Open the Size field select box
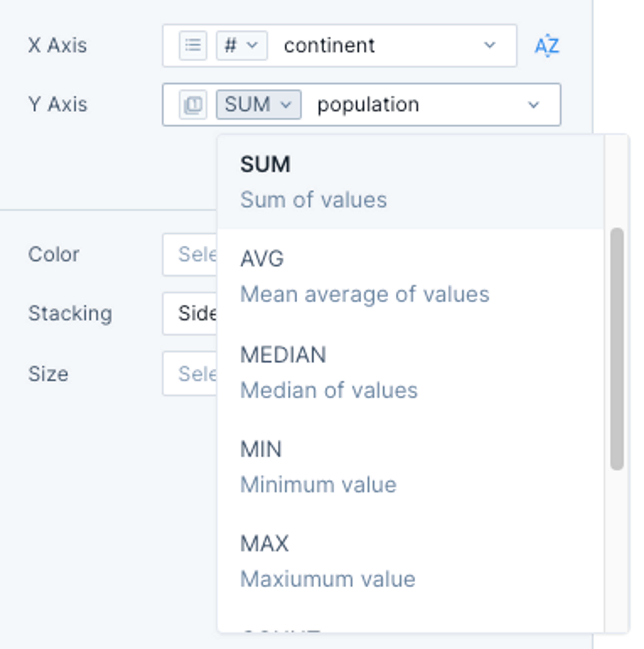Viewport: 644px width, 649px height. pos(190,373)
